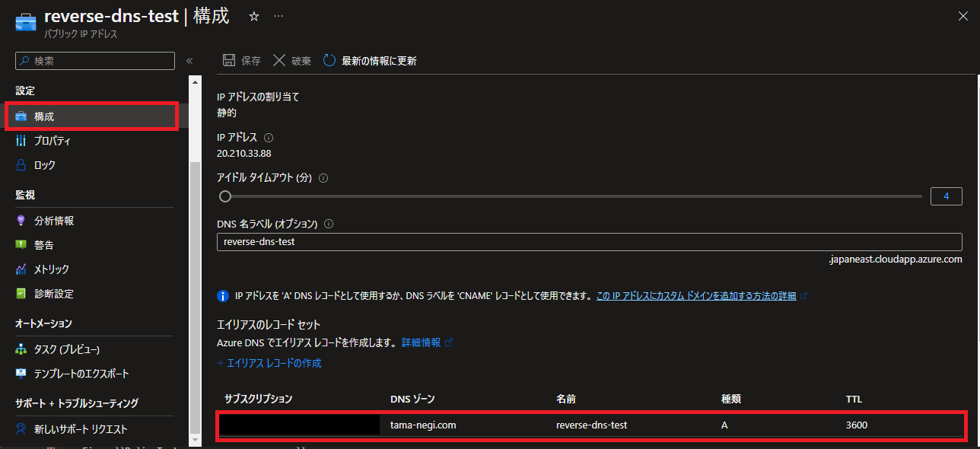Click the TTL column header
980x449 pixels.
pos(854,399)
